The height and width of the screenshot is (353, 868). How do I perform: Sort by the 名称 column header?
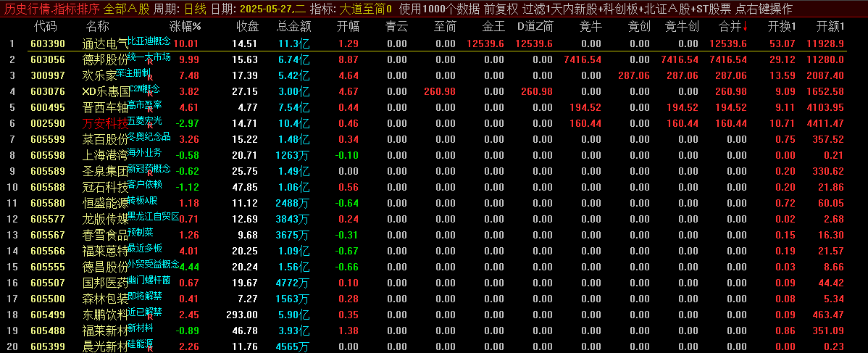pyautogui.click(x=97, y=26)
